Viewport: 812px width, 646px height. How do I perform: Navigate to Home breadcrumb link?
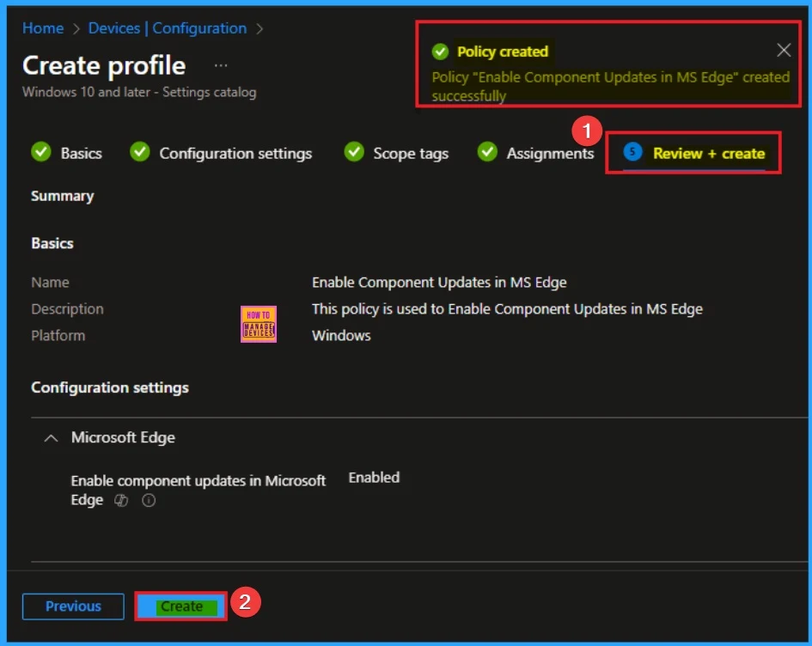[43, 28]
